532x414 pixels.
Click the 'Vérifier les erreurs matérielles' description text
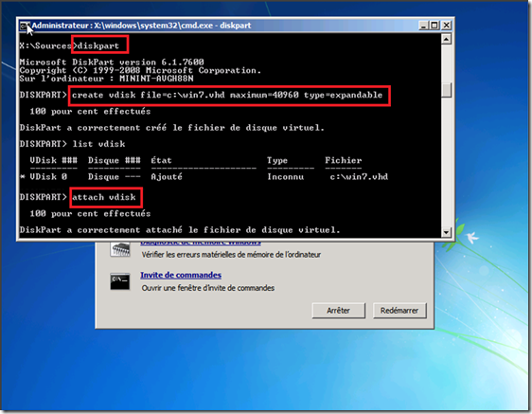click(231, 255)
